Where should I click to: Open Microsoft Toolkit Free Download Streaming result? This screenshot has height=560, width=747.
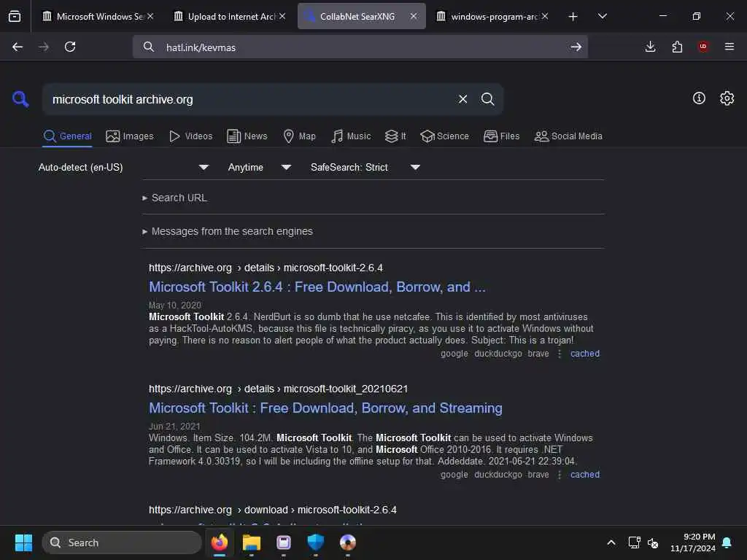[326, 408]
